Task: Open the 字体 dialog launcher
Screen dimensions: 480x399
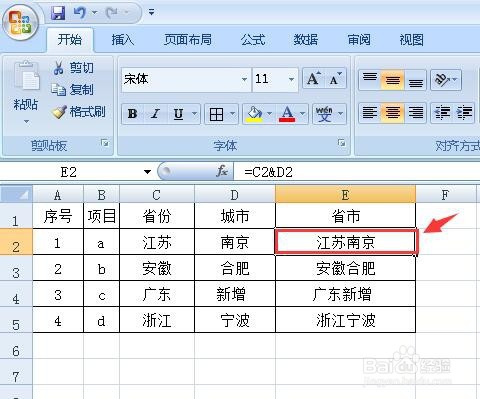Action: pos(342,143)
